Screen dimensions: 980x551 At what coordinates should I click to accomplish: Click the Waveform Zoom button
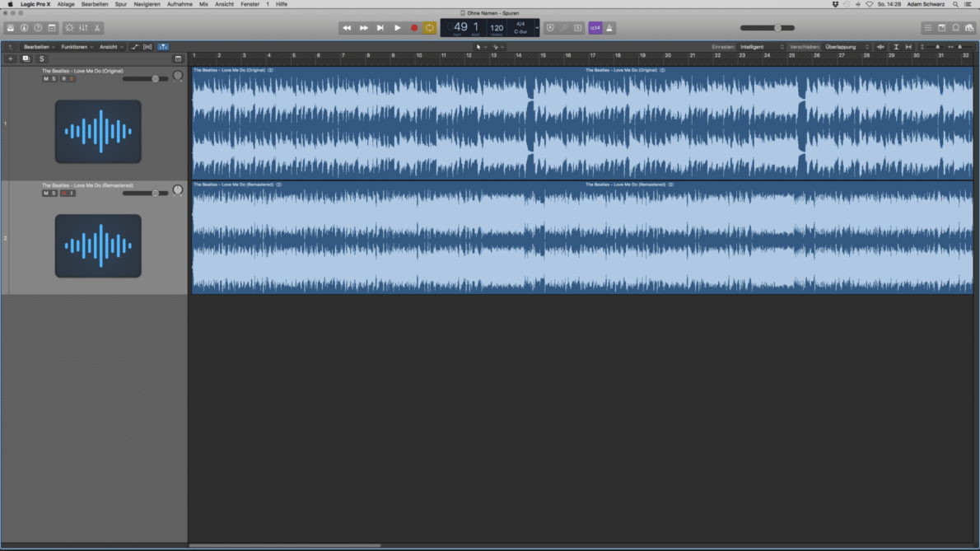[x=880, y=47]
